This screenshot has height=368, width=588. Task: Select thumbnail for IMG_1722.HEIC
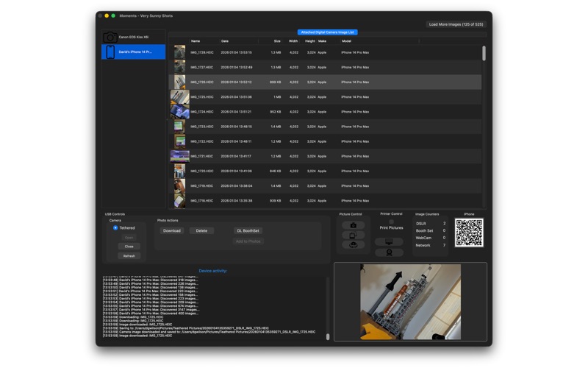coord(179,141)
